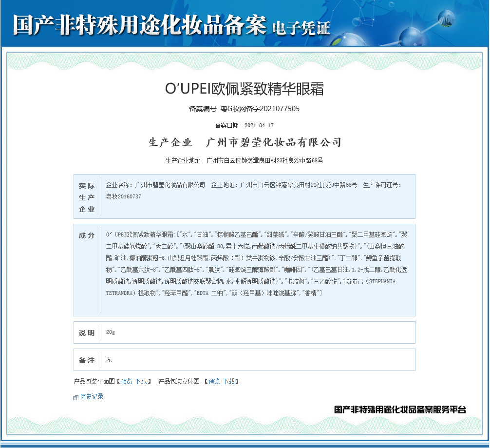Download the product packaging 3D image

tap(229, 381)
